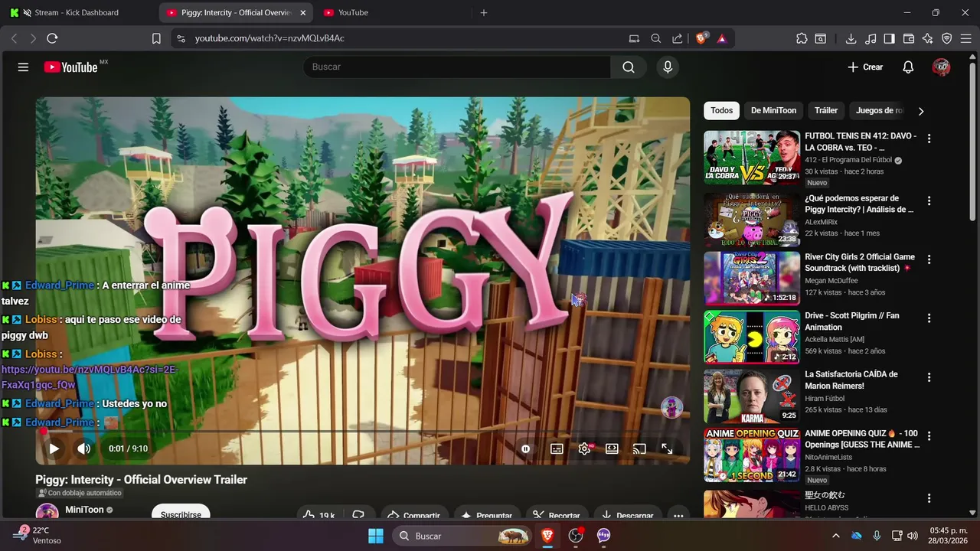
Task: Mute the video volume speaker
Action: [84, 449]
